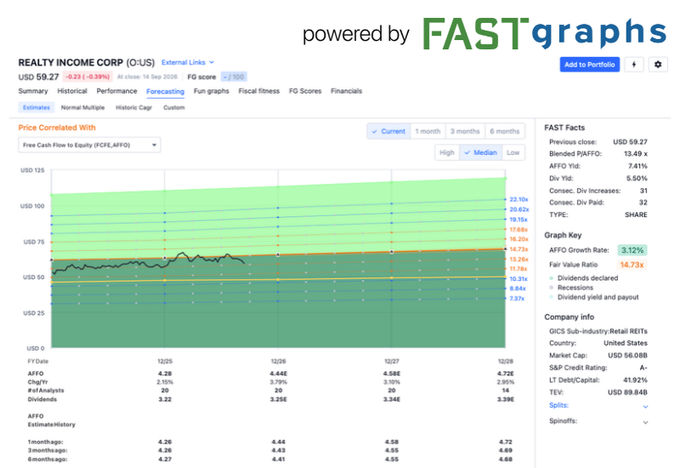680x468 pixels.
Task: Open the settings gear icon
Action: [x=658, y=65]
